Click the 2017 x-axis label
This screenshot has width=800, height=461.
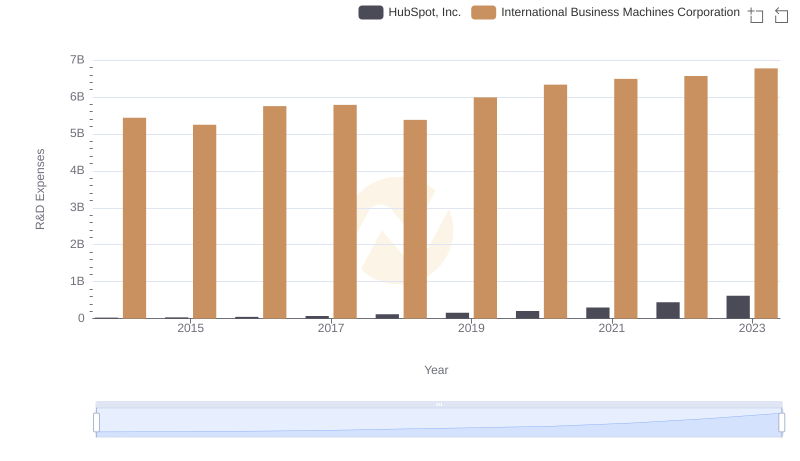point(331,328)
